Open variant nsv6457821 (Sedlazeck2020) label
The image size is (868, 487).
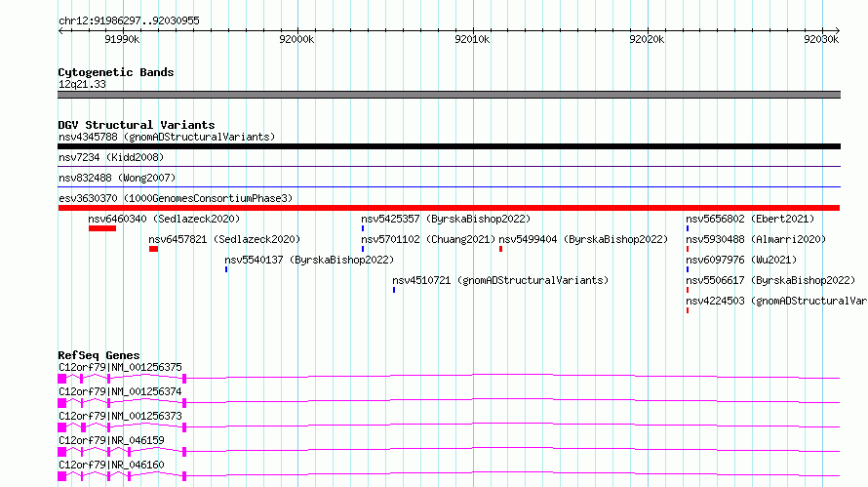[224, 239]
